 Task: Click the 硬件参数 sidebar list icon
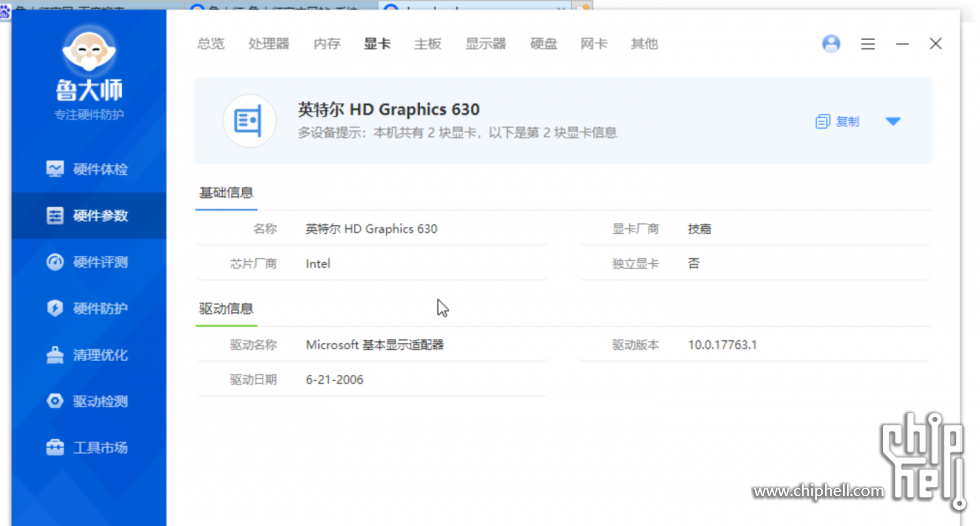click(x=55, y=216)
